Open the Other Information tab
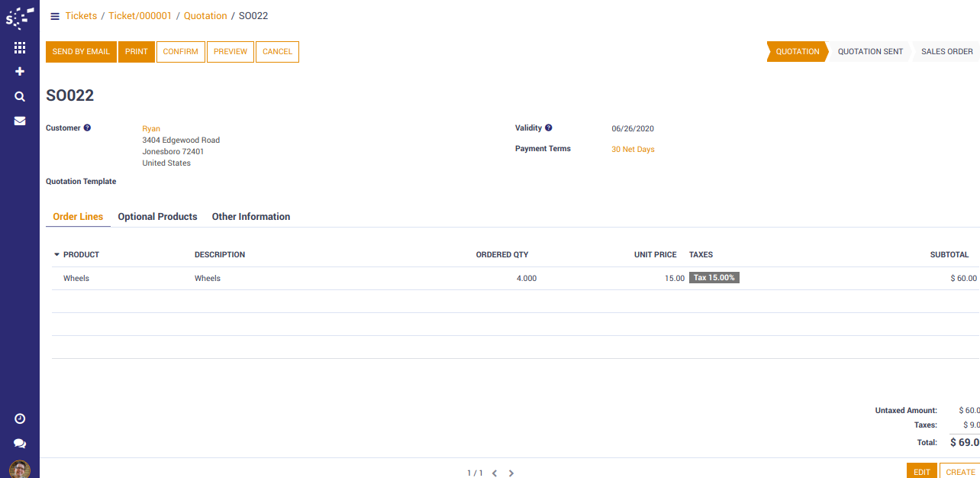Viewport: 980px width, 478px height. 251,217
